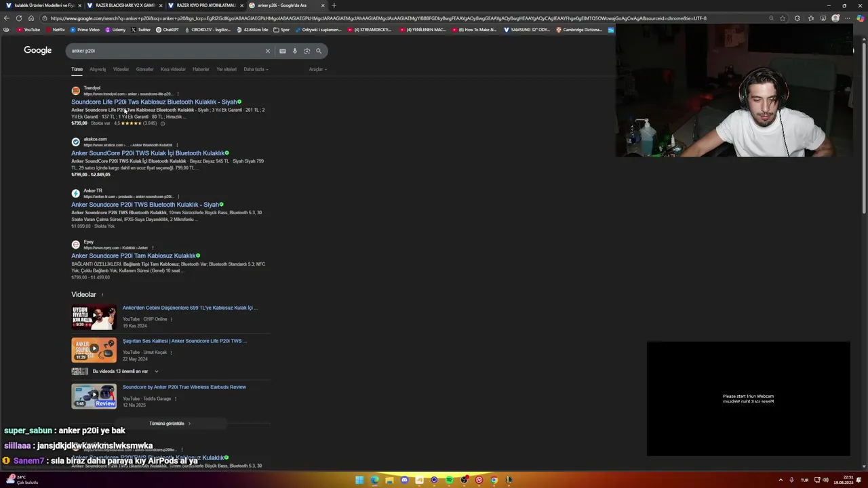Image resolution: width=868 pixels, height=488 pixels.
Task: Open the Cambridge Dictionary bookmark
Action: point(578,30)
